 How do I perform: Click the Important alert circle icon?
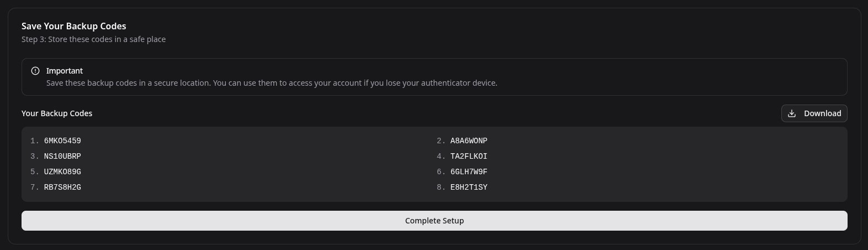(x=35, y=71)
